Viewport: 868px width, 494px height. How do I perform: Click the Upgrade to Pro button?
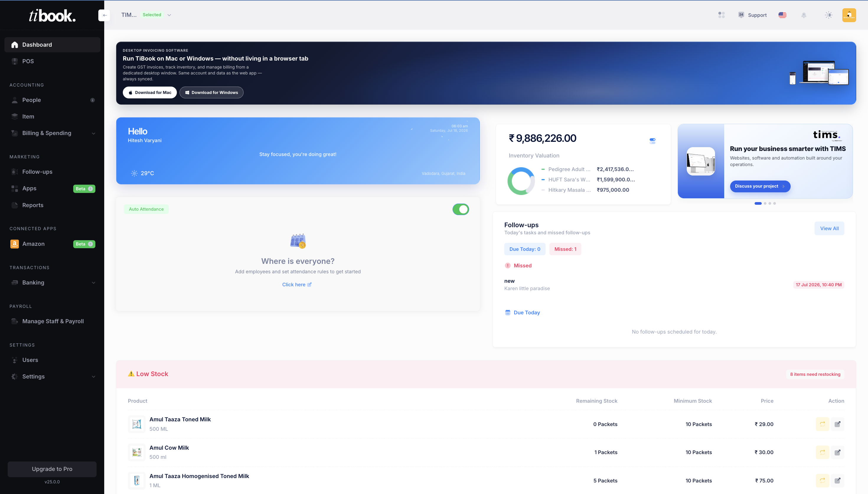(52, 469)
